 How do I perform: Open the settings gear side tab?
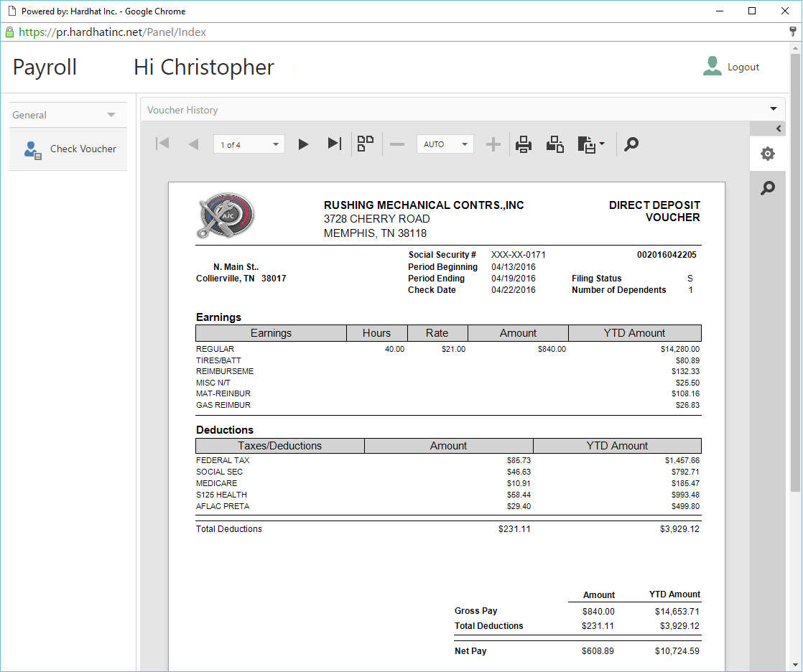pyautogui.click(x=768, y=154)
